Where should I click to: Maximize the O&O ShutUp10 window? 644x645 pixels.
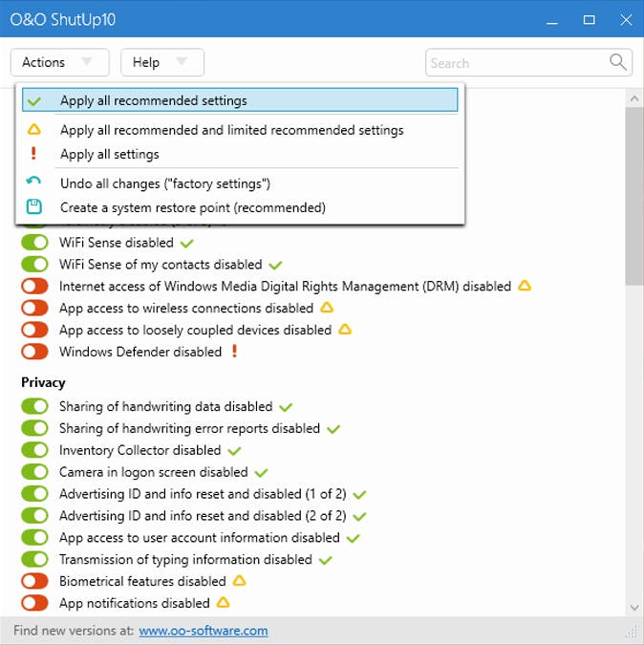tap(589, 19)
